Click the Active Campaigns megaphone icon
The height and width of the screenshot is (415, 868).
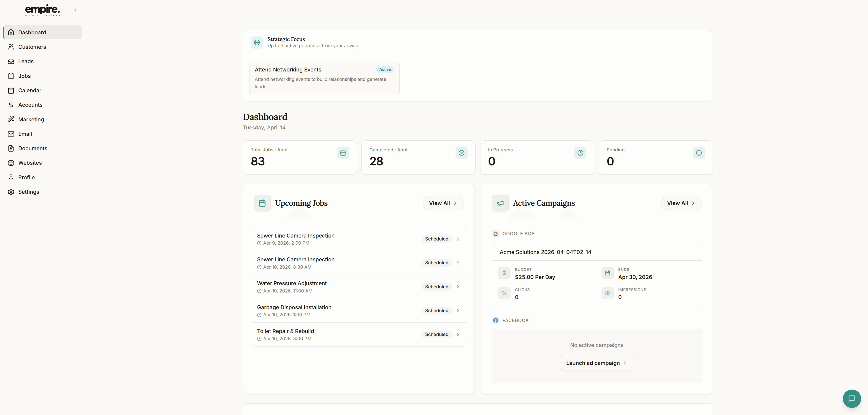pos(500,203)
